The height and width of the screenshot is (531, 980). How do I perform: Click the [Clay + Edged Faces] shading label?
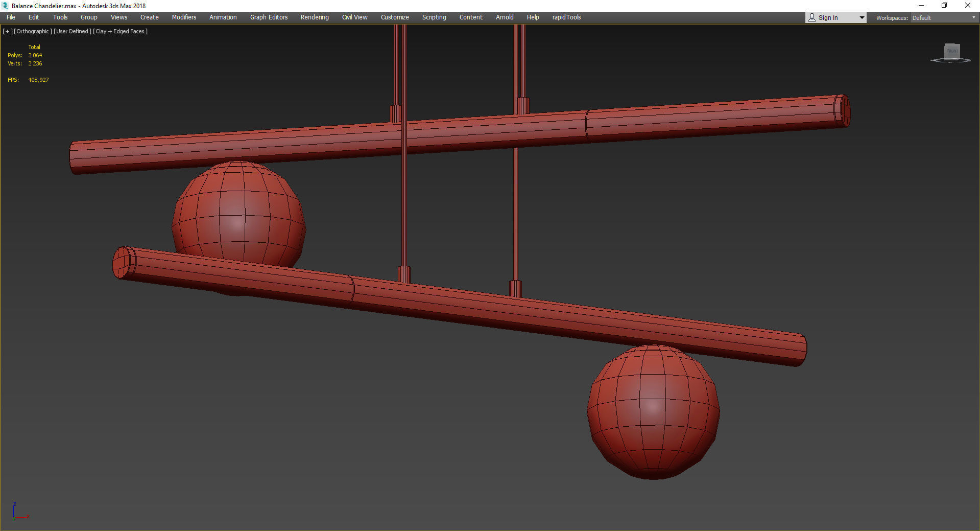point(121,32)
